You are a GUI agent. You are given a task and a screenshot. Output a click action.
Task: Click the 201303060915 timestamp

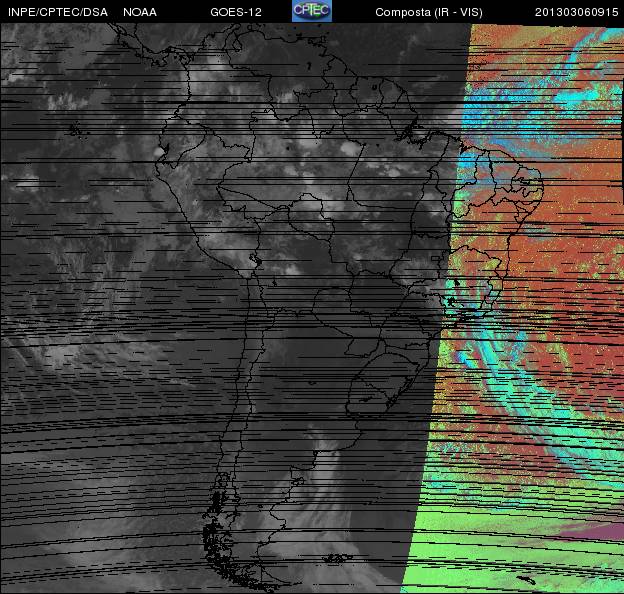point(576,12)
